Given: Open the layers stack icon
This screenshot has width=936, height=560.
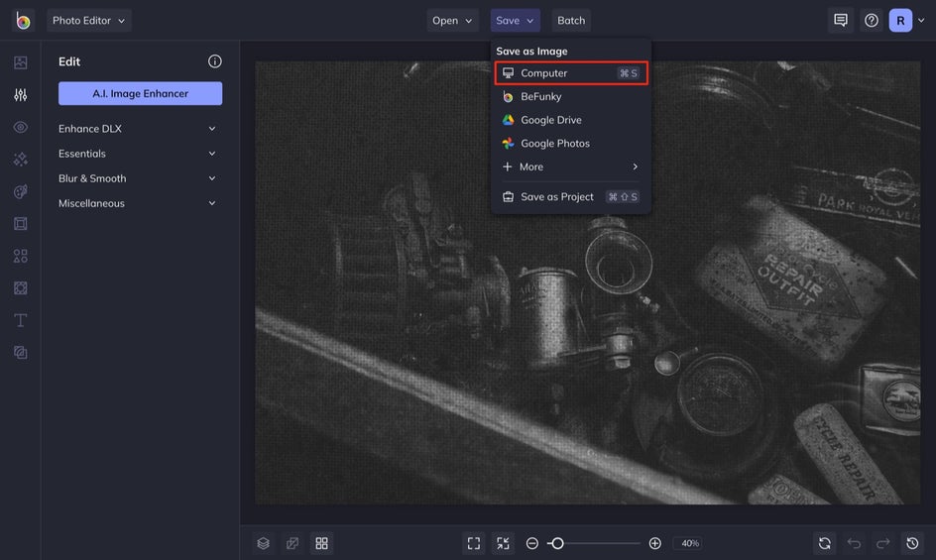Looking at the screenshot, I should coord(264,543).
